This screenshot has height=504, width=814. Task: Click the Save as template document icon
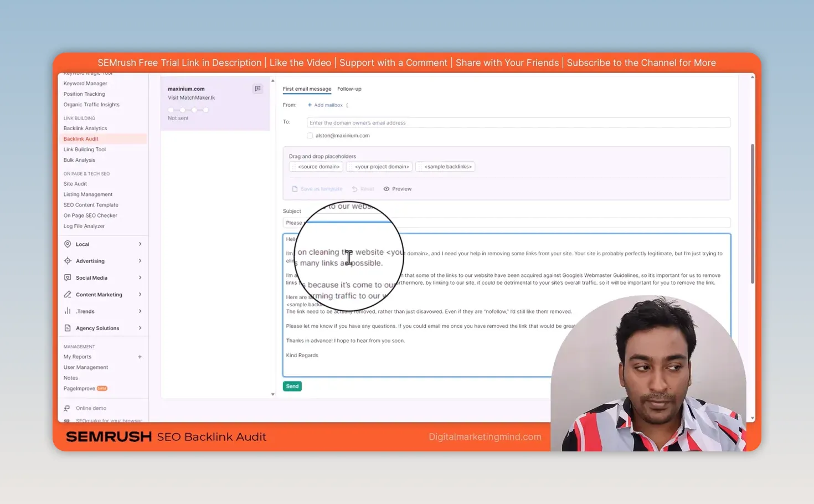click(x=295, y=189)
